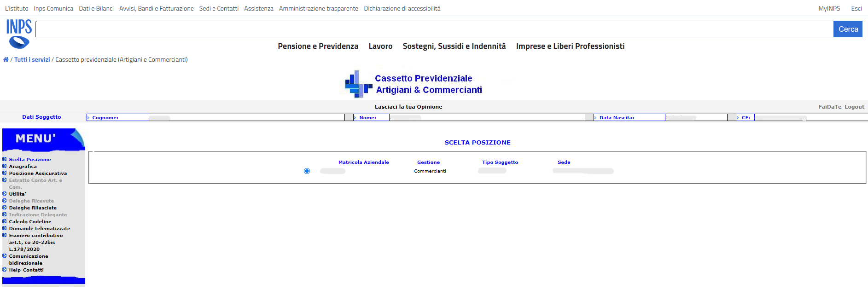Click the bullet icon beside Anagrafica
868x307 pixels.
pyautogui.click(x=5, y=166)
